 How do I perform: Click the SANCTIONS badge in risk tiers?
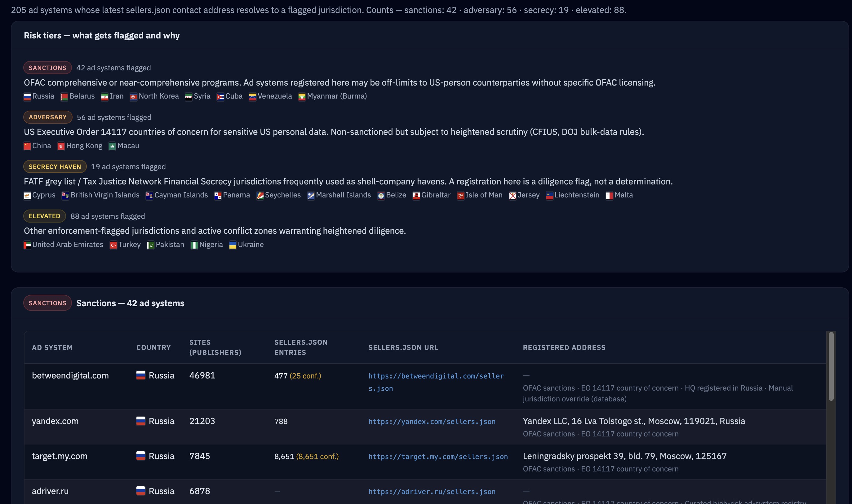pyautogui.click(x=47, y=68)
